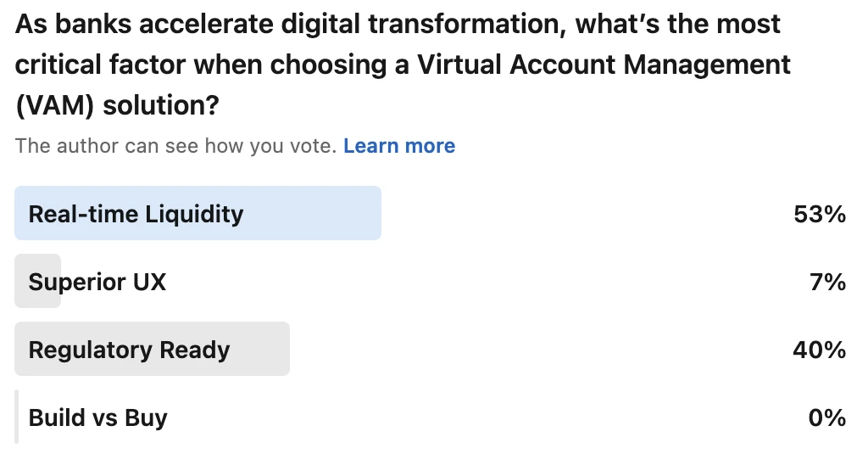Select the "Real-time Liquidity" poll option label
The image size is (868, 465).
(x=136, y=214)
